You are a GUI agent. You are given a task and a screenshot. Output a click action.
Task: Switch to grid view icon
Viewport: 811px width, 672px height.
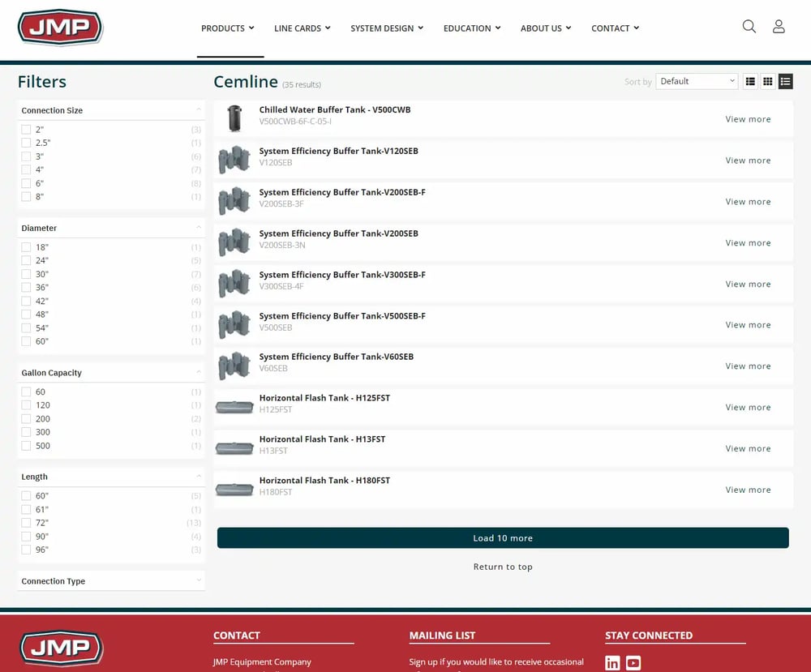point(767,81)
